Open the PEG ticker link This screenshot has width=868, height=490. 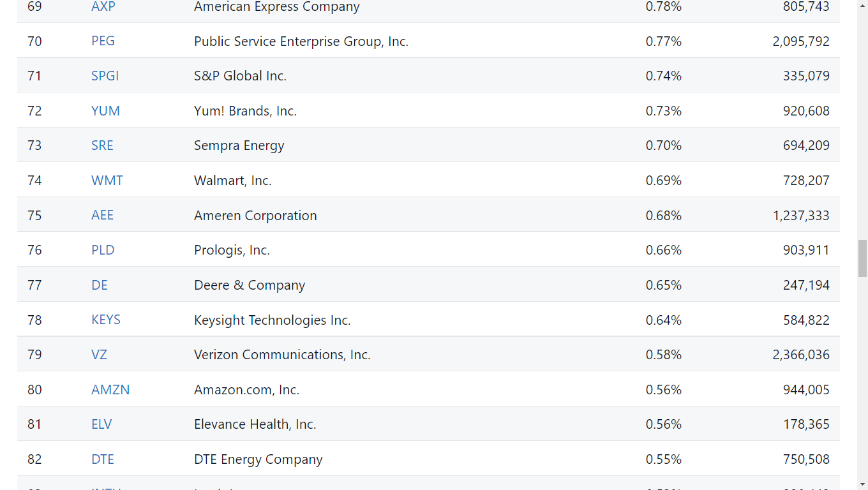103,41
